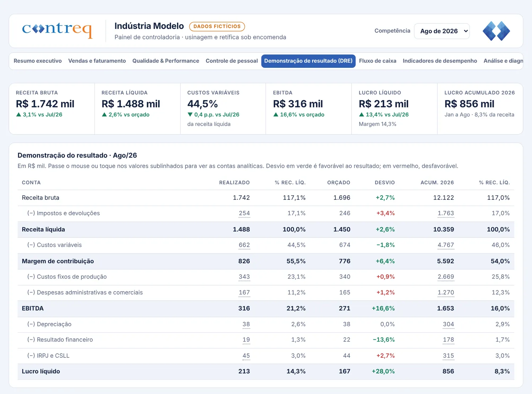Click underlined value 343 for Custos fixos
This screenshot has height=394, width=532.
pos(244,277)
